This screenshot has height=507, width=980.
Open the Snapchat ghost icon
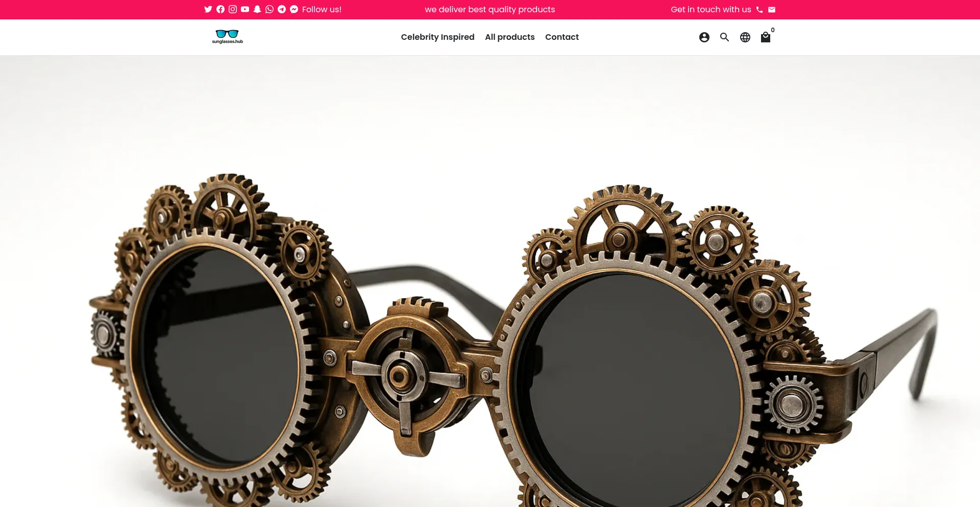pyautogui.click(x=257, y=9)
